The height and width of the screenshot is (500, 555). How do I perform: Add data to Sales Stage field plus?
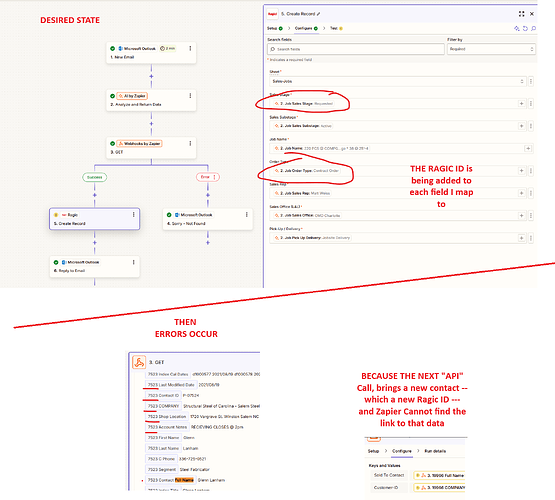521,104
